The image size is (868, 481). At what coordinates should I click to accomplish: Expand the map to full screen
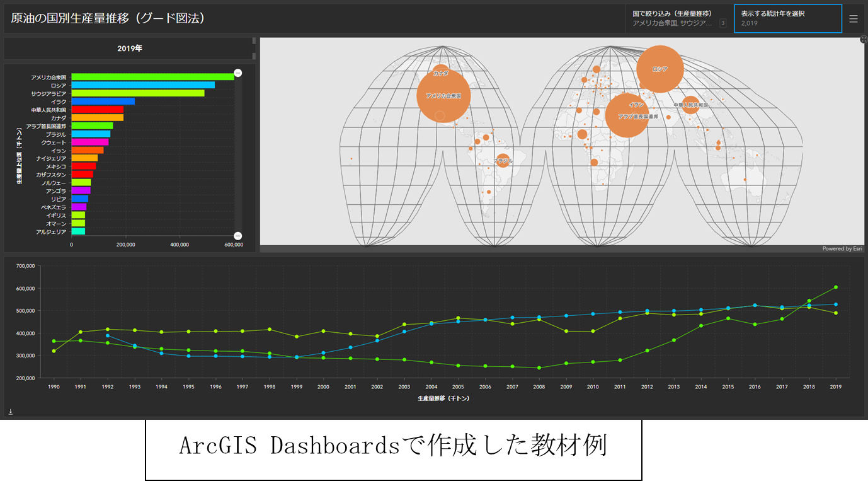[864, 40]
